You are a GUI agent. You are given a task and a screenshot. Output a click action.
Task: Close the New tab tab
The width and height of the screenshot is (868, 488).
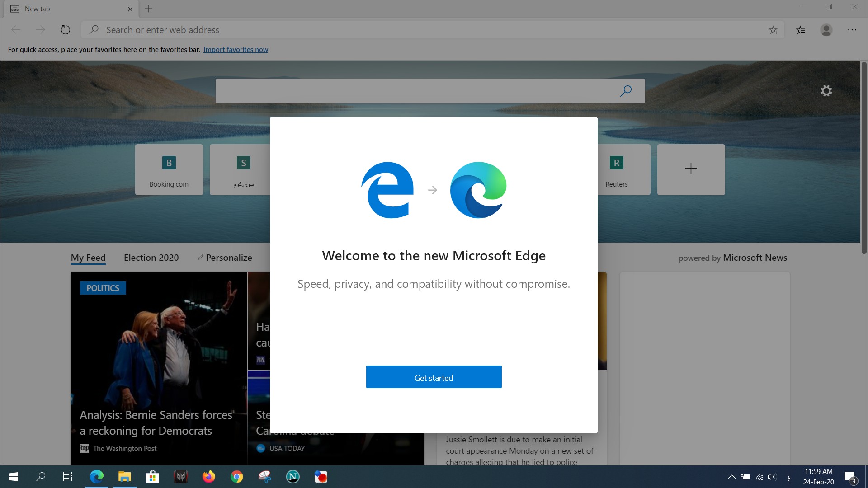[130, 9]
